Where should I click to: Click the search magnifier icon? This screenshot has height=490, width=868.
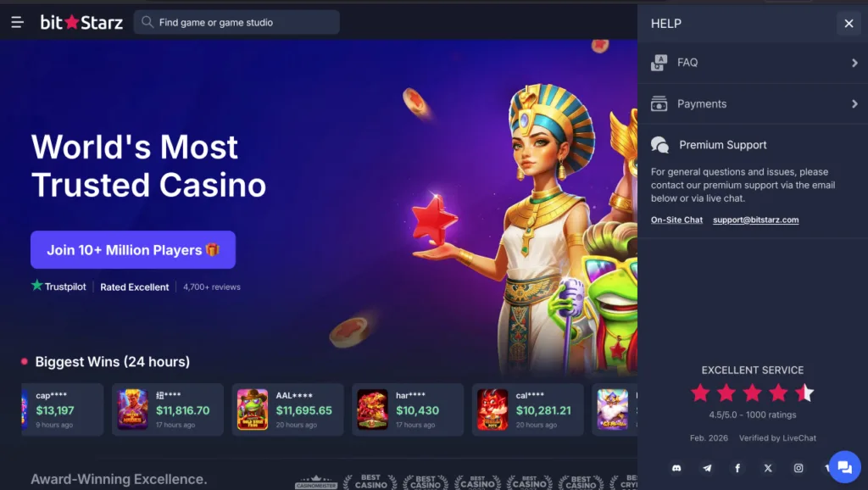point(147,22)
